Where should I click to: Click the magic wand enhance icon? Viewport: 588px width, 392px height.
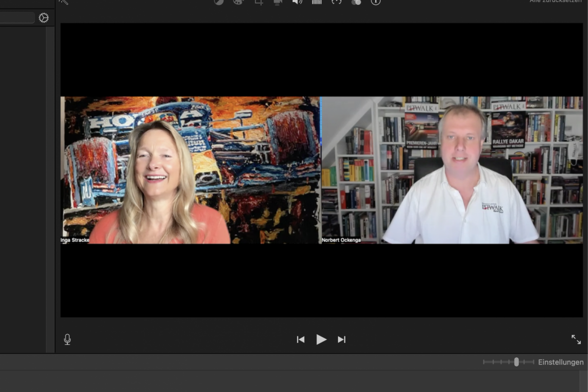pyautogui.click(x=64, y=2)
